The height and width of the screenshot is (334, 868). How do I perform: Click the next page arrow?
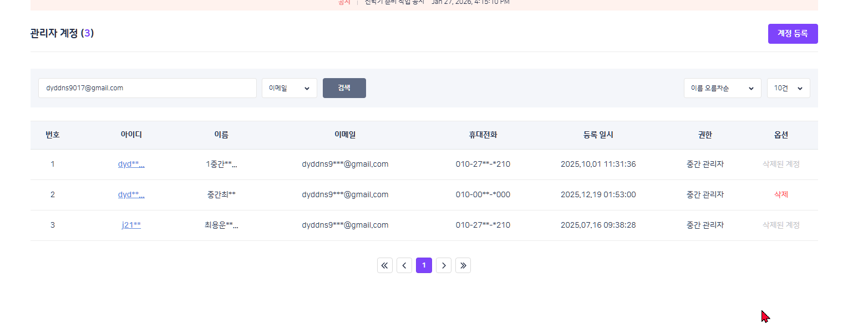point(443,265)
